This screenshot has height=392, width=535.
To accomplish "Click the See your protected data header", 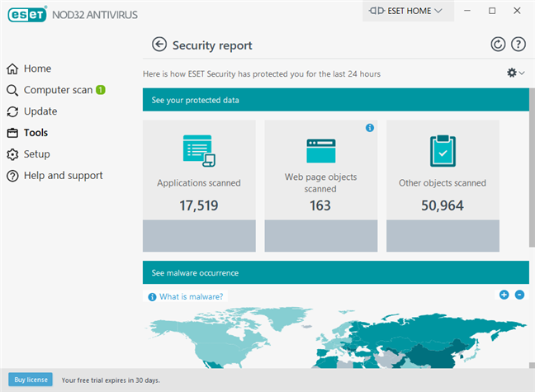I will pos(336,100).
